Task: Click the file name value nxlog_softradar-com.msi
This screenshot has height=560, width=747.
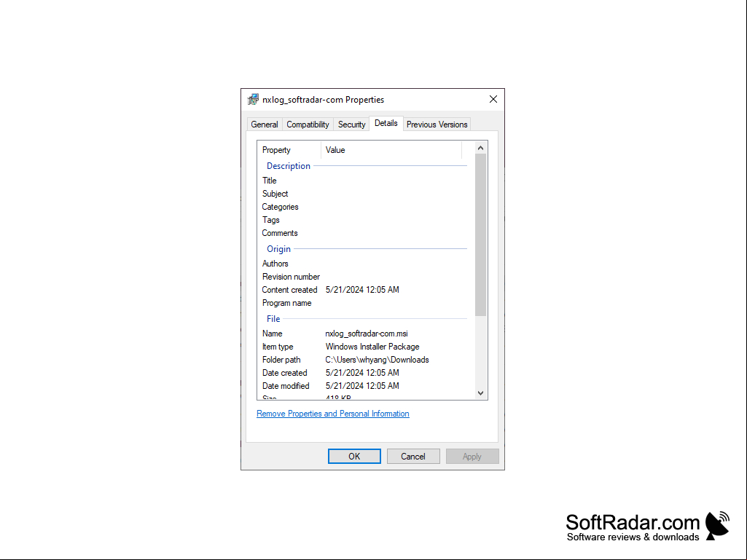Action: pyautogui.click(x=367, y=334)
